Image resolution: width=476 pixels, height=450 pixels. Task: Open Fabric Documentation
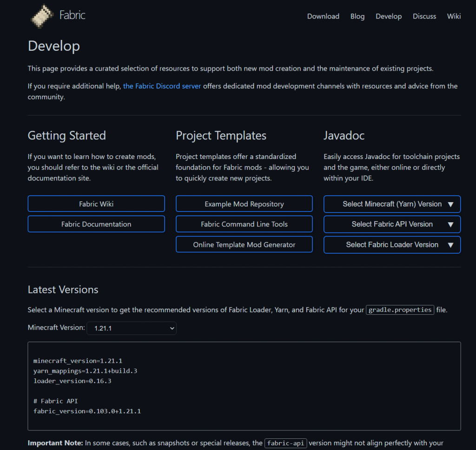[x=96, y=224]
